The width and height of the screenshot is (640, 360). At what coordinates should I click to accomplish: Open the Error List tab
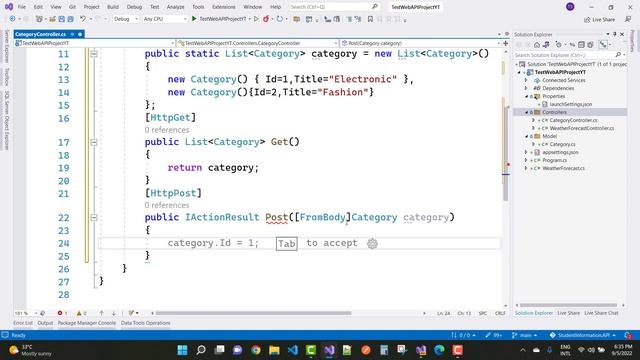pyautogui.click(x=23, y=323)
